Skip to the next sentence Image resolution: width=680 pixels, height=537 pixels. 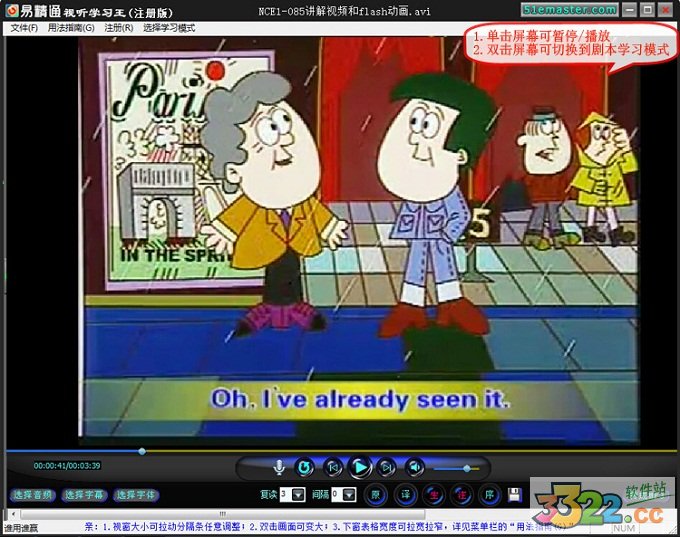pyautogui.click(x=386, y=467)
